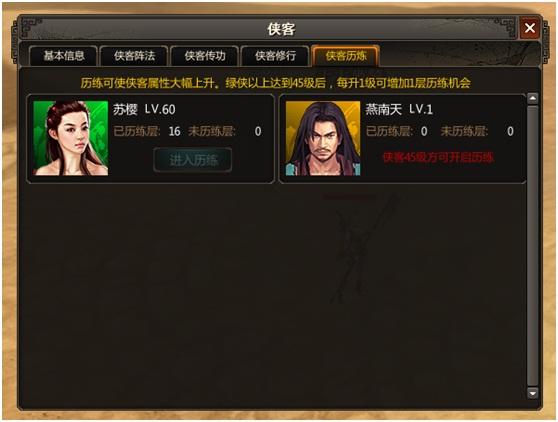Select the 侠客历练 tab
This screenshot has width=558, height=422.
point(345,56)
